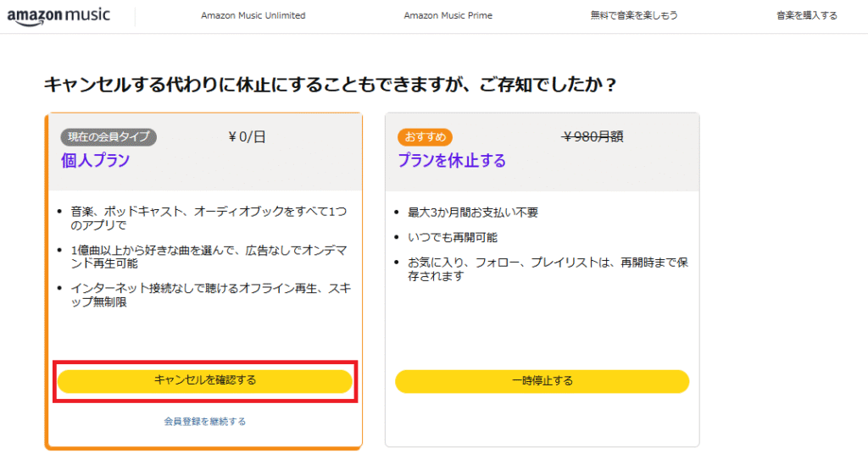Click the struck-through ￥980月額 price

(593, 136)
